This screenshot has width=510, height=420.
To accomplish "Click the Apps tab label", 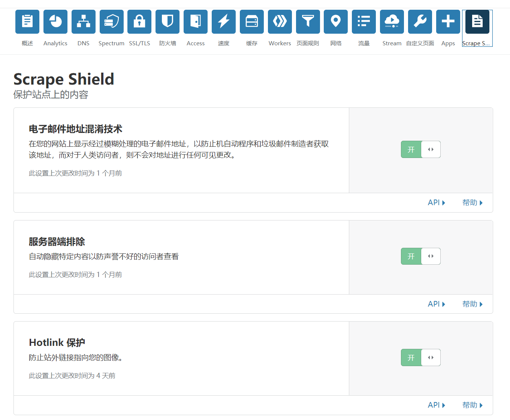I will 448,43.
